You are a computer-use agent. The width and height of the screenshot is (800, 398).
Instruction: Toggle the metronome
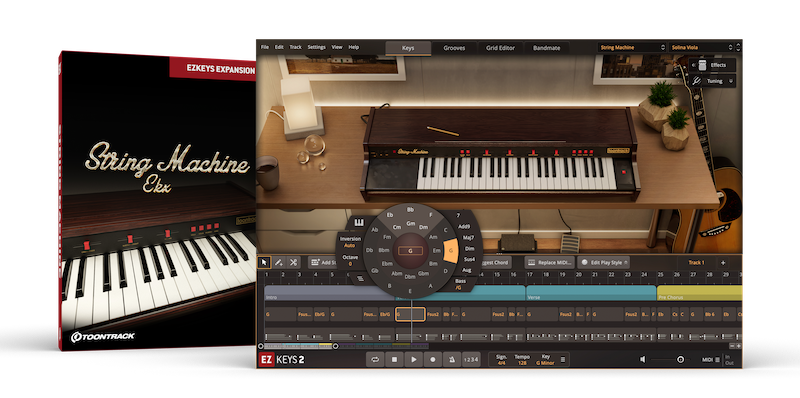click(x=452, y=359)
